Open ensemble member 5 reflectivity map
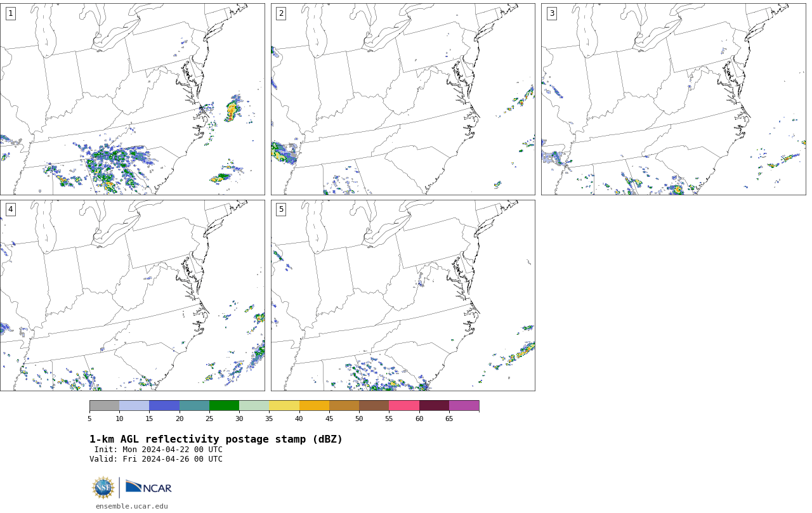Image resolution: width=812 pixels, height=513 pixels. [x=403, y=295]
